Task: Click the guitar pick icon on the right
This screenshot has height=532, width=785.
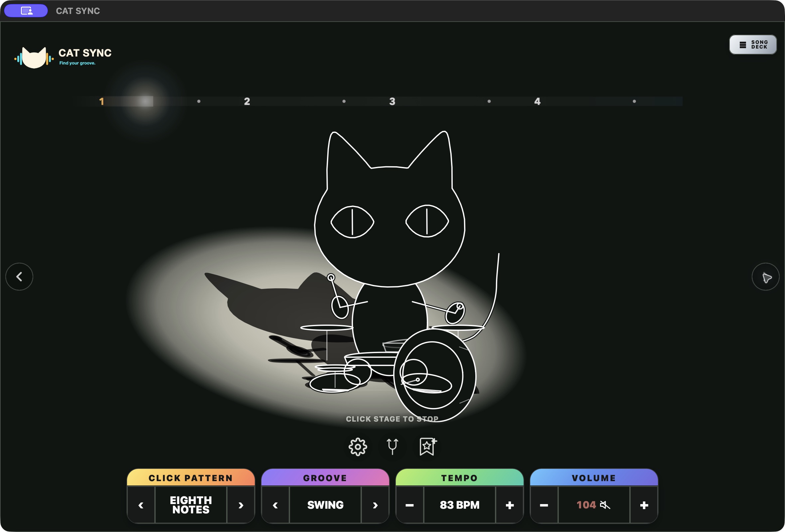Action: [765, 277]
